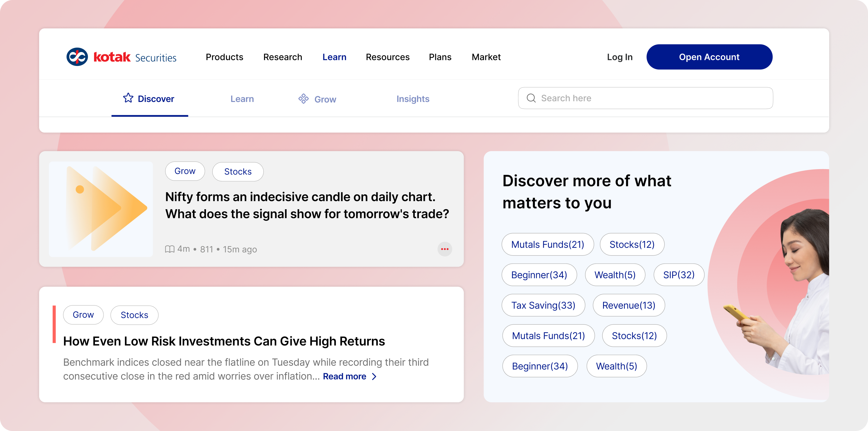This screenshot has height=431, width=868.
Task: Open the Nifty indecisive candle article headline
Action: point(307,205)
